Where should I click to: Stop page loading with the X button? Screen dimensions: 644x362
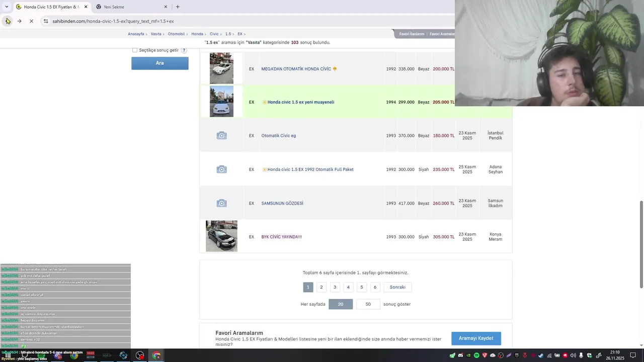coord(31,21)
